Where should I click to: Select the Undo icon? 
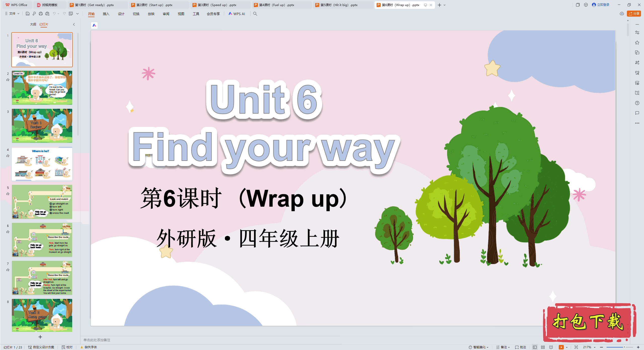[x=54, y=14]
